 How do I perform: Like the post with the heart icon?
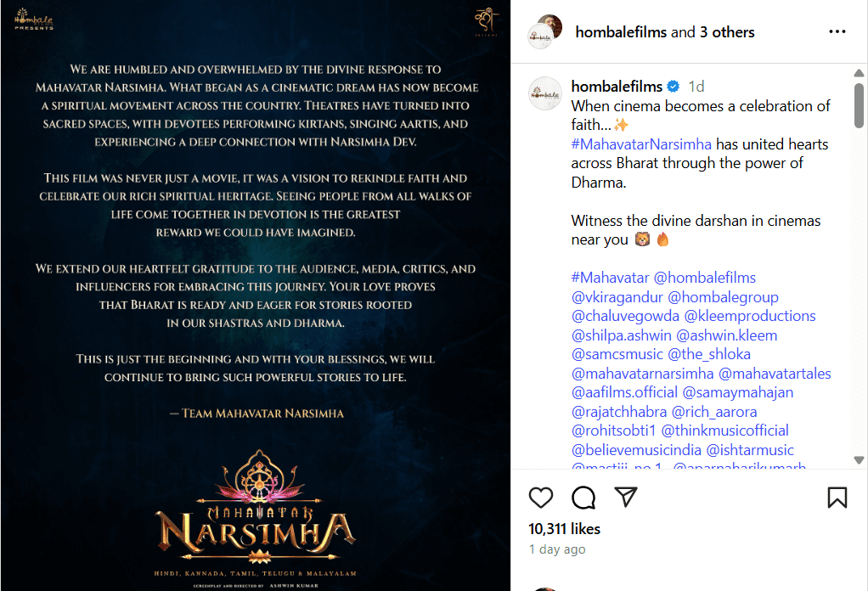[541, 498]
